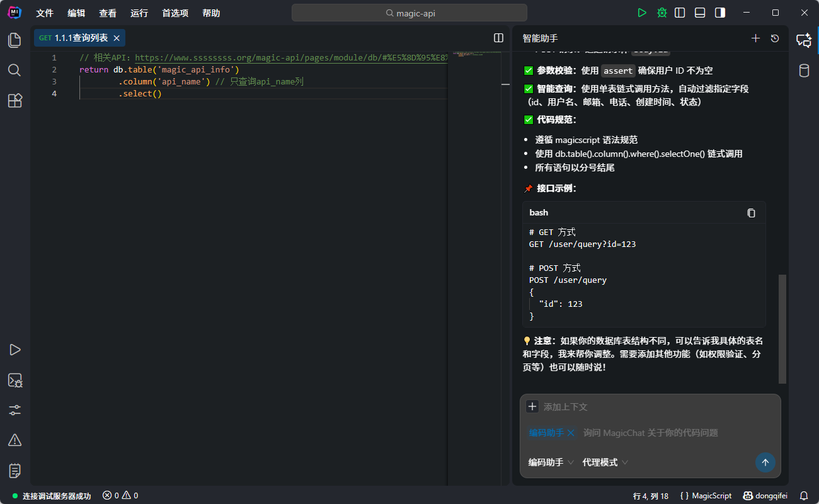Click the 遵循 magicscript 语法规范 bullet
Viewport: 819px width, 504px height.
587,140
